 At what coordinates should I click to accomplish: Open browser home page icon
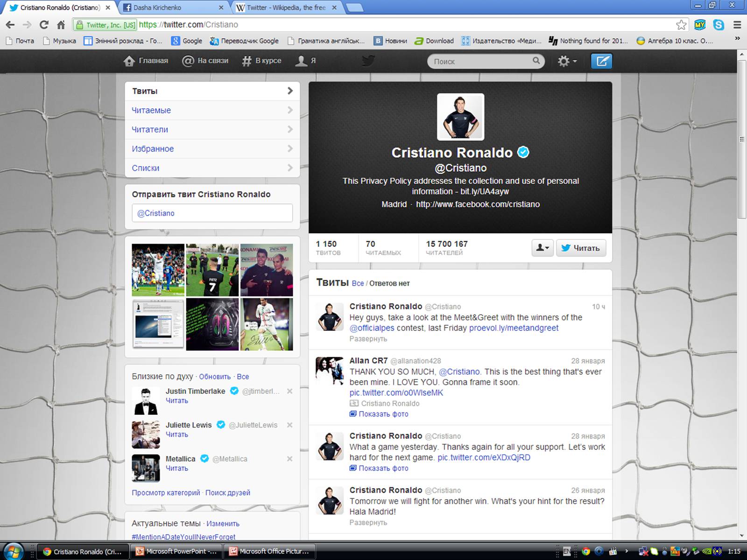(61, 25)
